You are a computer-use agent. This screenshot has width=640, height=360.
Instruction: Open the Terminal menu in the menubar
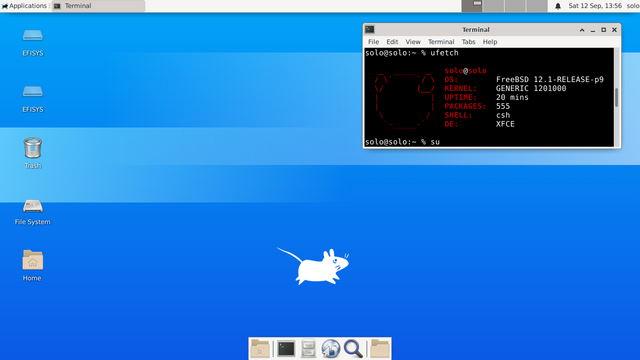(441, 42)
